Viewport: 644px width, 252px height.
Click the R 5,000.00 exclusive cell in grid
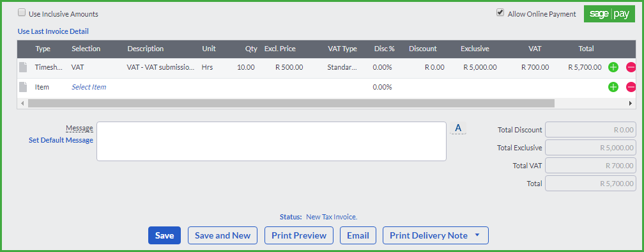480,67
